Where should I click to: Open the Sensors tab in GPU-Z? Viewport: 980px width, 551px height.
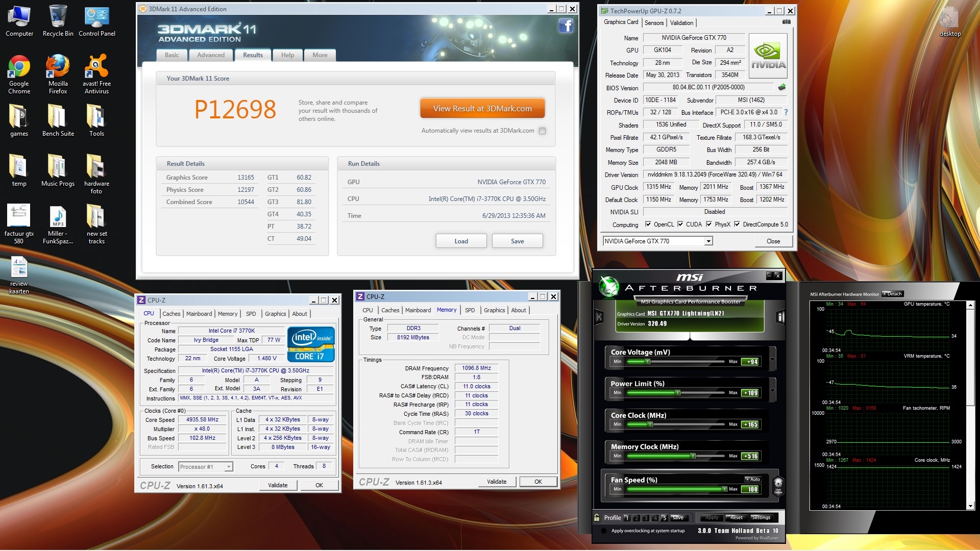click(654, 23)
